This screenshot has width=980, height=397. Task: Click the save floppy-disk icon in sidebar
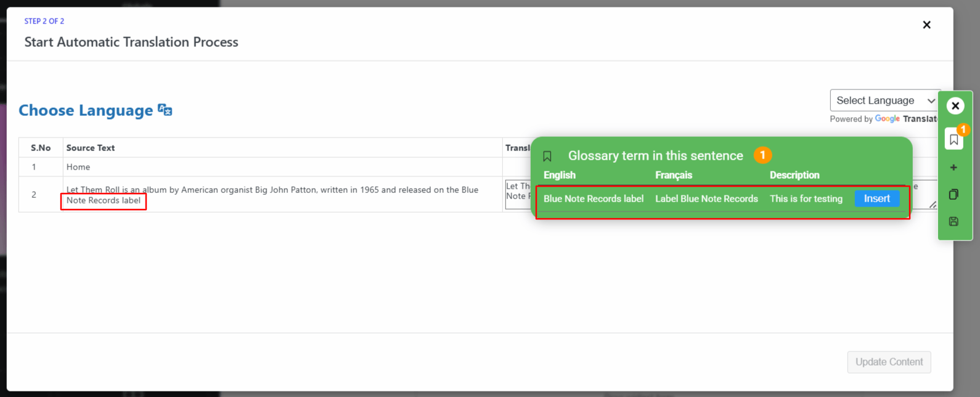(953, 221)
